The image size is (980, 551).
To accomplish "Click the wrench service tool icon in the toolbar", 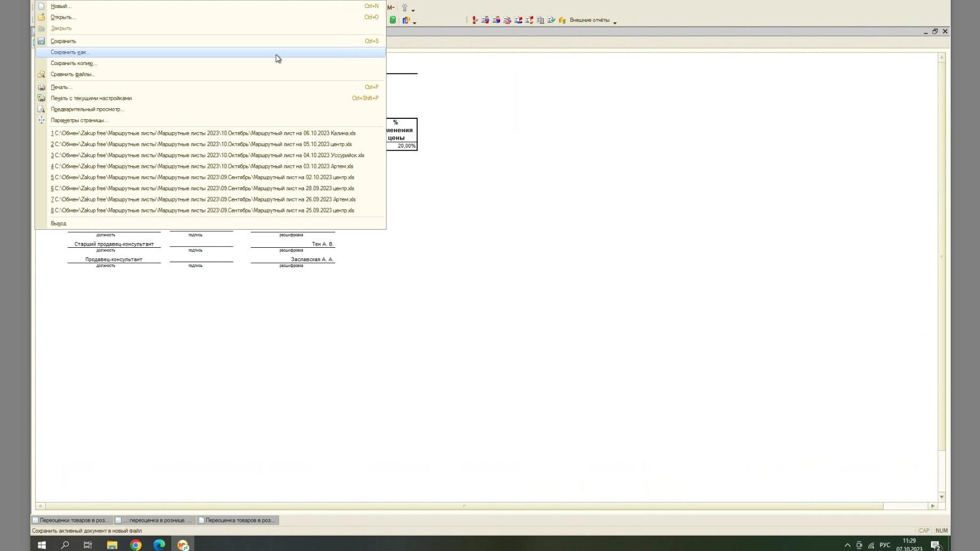I will click(x=404, y=7).
